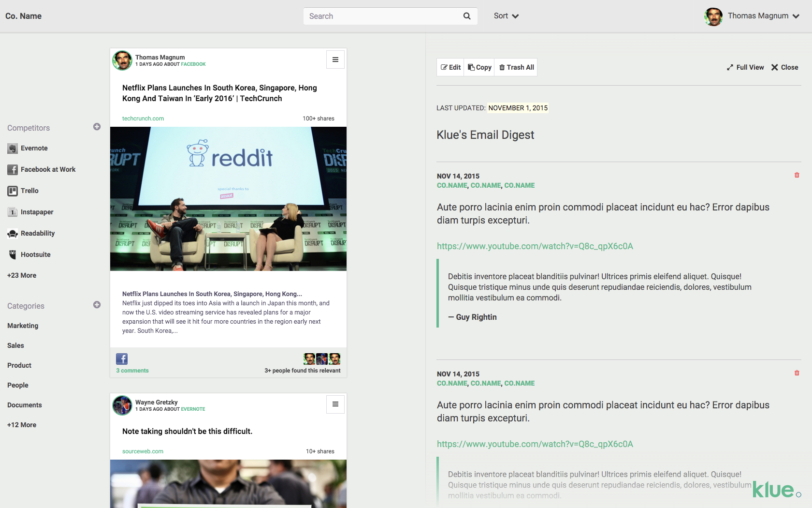Open the sourceweb.com source link

[143, 451]
